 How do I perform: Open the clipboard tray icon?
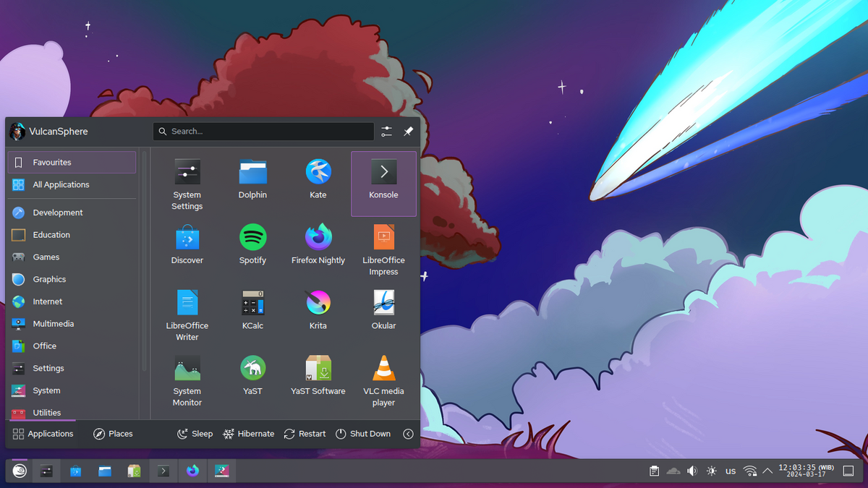pyautogui.click(x=654, y=471)
